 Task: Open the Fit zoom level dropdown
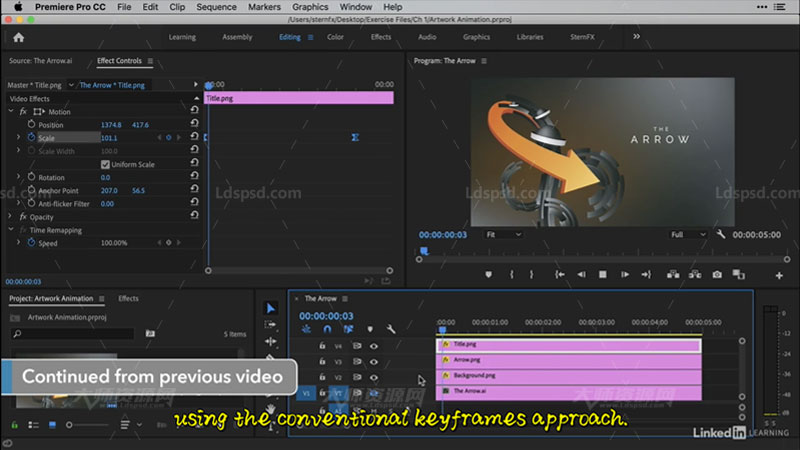[503, 234]
